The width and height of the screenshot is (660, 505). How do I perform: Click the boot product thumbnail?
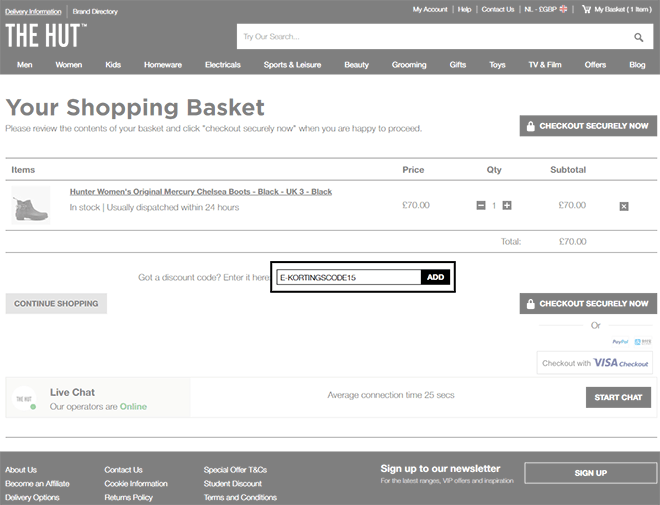[x=30, y=205]
